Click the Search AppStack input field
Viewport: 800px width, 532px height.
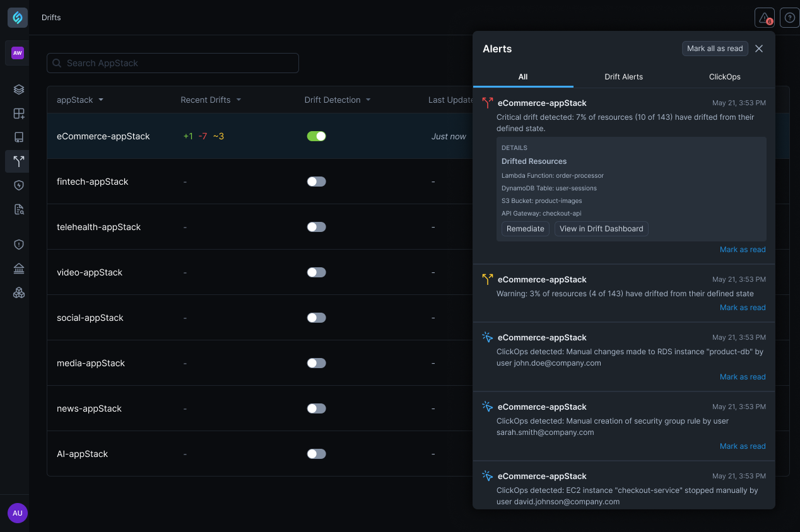[172, 63]
